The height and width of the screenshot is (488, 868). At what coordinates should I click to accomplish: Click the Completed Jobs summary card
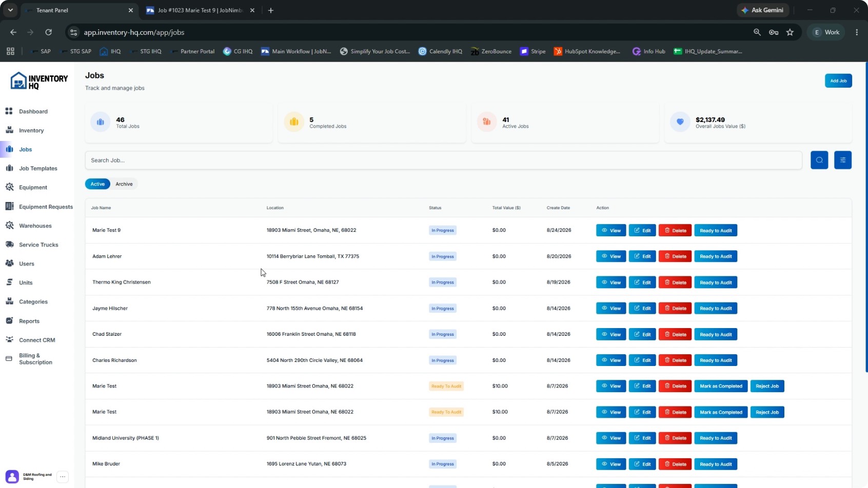click(372, 122)
